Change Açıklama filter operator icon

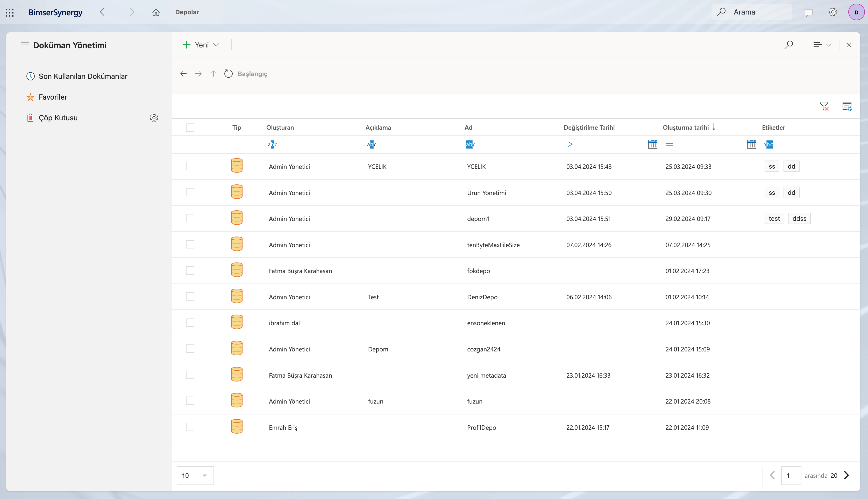point(371,144)
